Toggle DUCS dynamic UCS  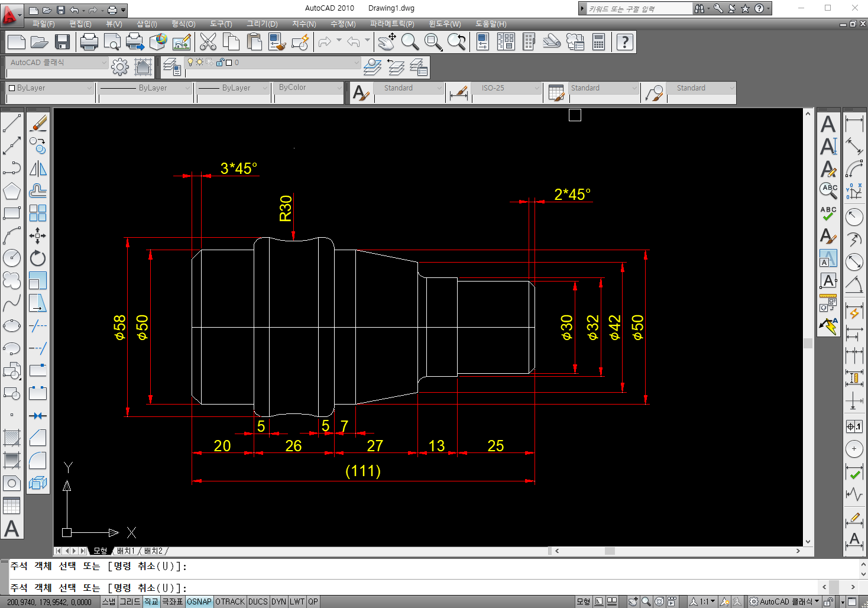(x=258, y=601)
